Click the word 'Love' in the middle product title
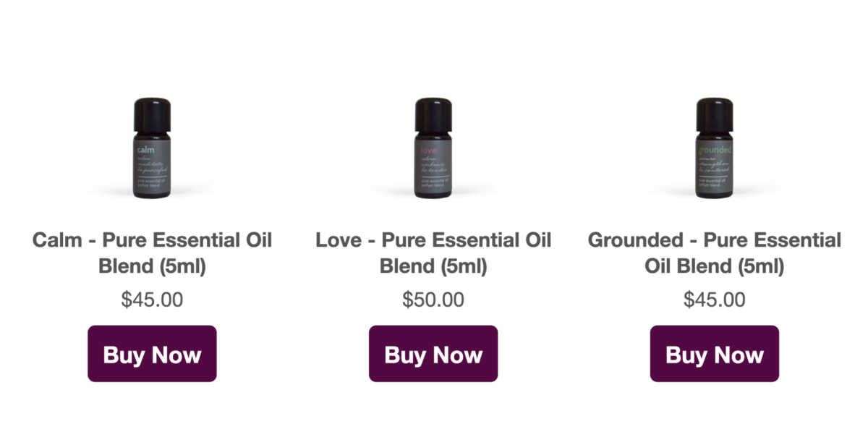Screen dimensions: 868x424 coord(340,240)
